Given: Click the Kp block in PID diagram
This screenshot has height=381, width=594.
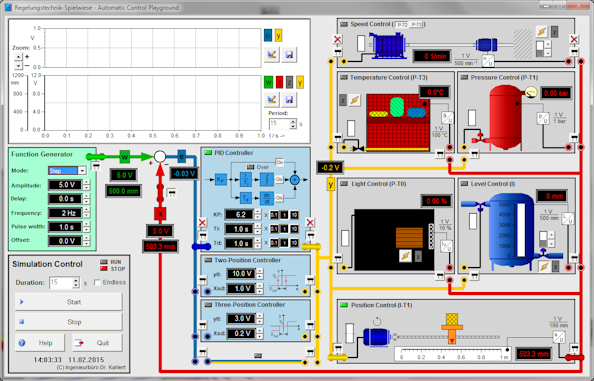Looking at the screenshot, I should pos(220,179).
